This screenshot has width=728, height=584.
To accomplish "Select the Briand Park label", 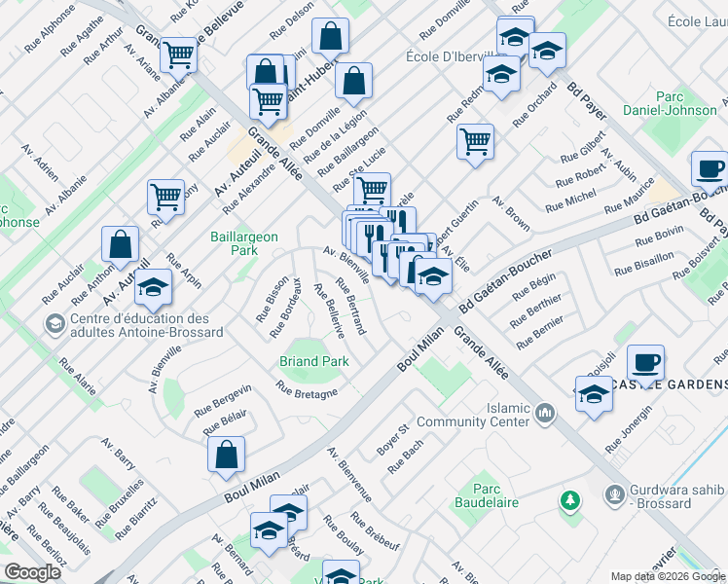I will click(x=313, y=361).
